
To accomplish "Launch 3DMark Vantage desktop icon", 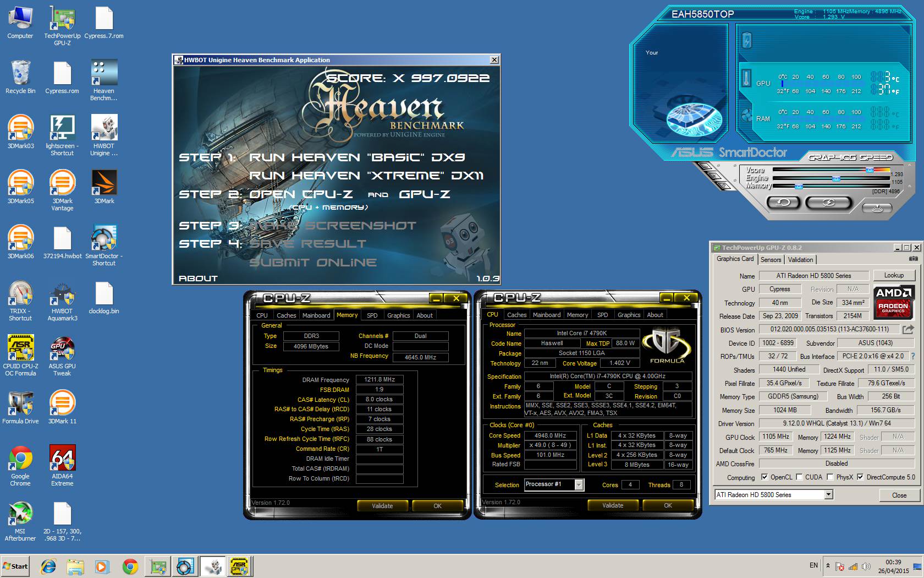I will pos(62,191).
